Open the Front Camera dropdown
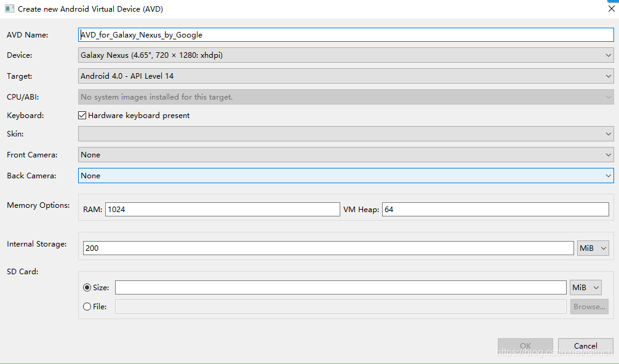 [x=346, y=154]
